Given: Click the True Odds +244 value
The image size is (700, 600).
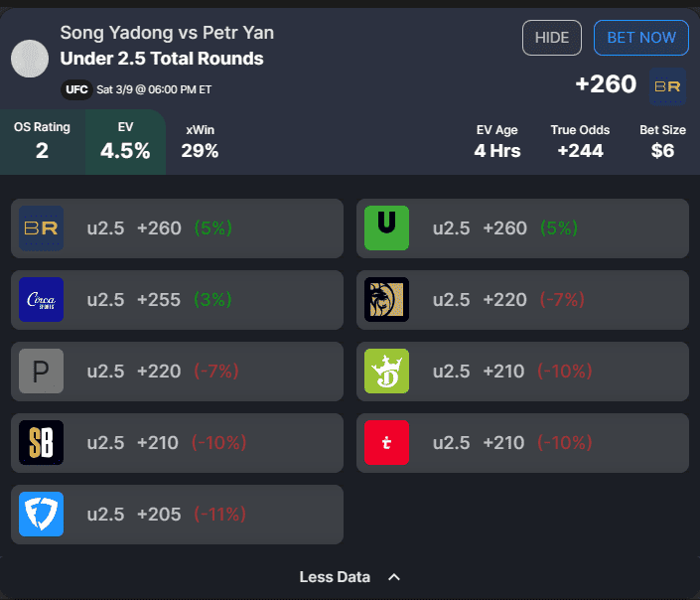Looking at the screenshot, I should click(x=581, y=151).
